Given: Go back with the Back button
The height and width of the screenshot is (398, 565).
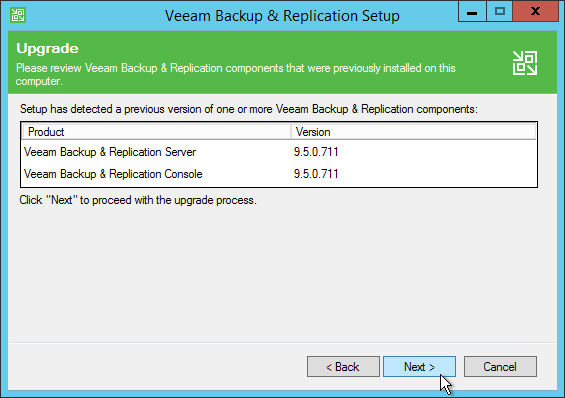Looking at the screenshot, I should point(343,367).
